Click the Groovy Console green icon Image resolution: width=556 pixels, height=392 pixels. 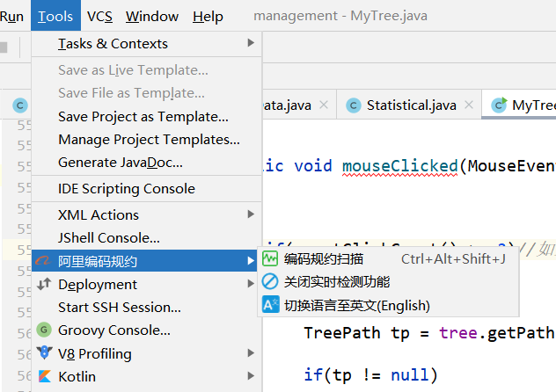click(44, 330)
